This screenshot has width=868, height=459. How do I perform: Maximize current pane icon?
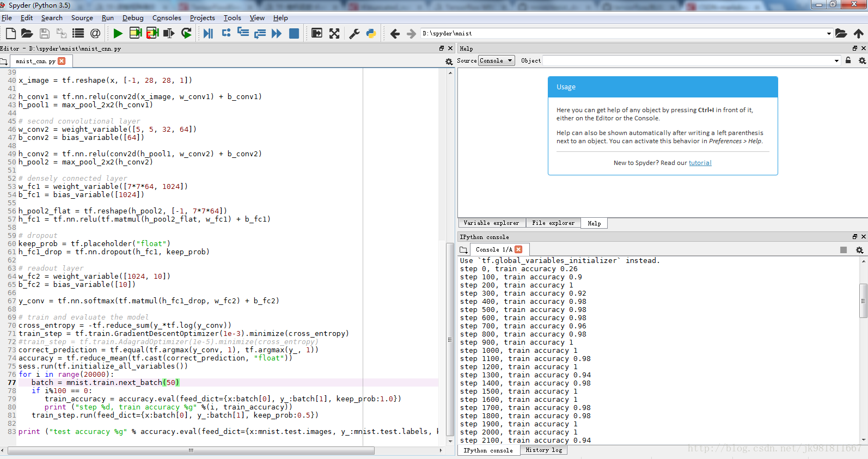point(316,33)
